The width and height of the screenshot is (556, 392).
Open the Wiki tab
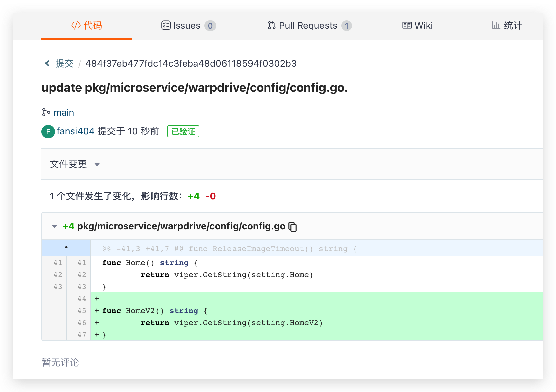coord(423,25)
